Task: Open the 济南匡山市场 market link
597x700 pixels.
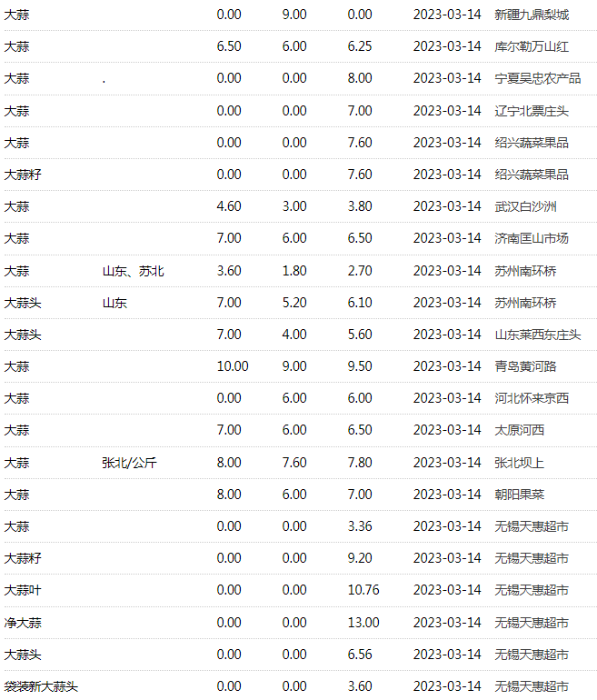Action: click(532, 238)
